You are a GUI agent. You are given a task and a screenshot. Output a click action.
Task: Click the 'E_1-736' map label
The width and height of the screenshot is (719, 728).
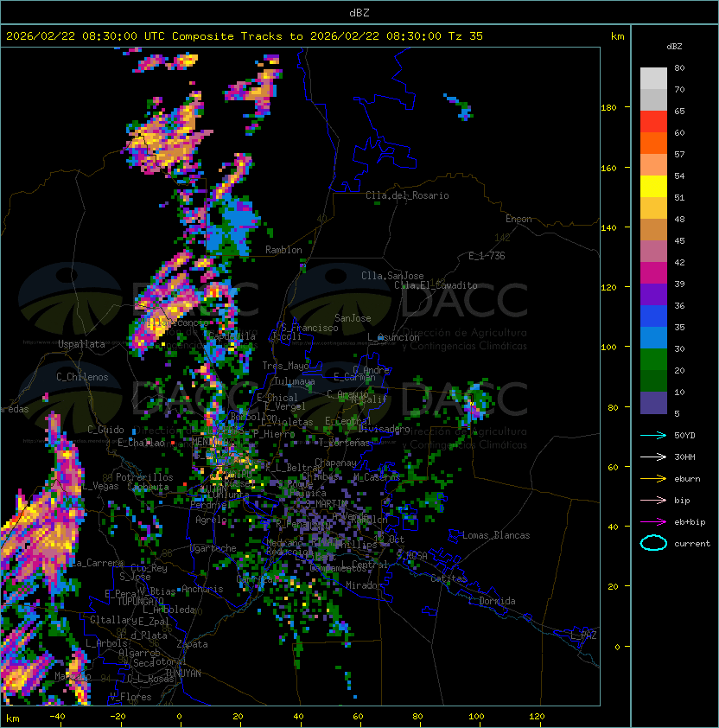[x=487, y=256]
